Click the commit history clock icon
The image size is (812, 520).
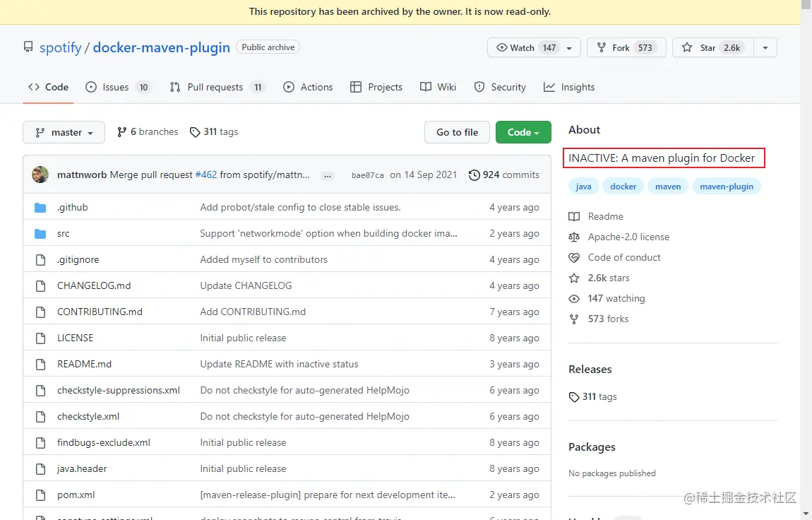[474, 175]
